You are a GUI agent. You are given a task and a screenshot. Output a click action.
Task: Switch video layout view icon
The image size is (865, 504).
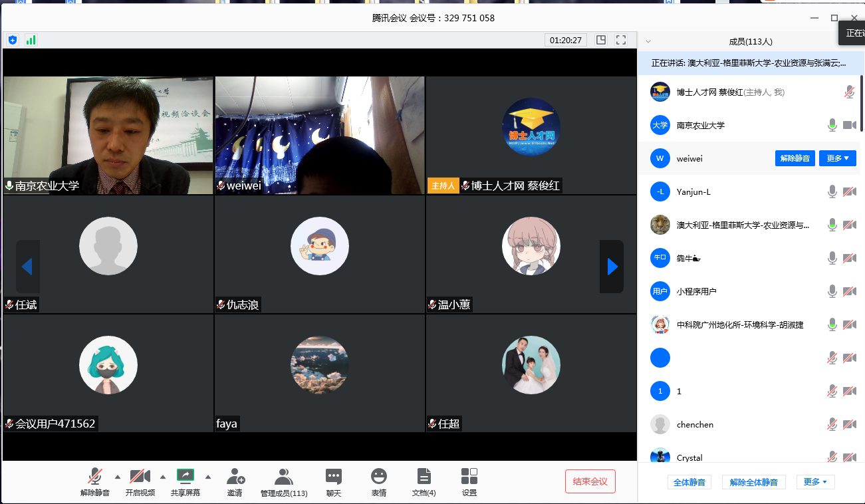pos(601,40)
